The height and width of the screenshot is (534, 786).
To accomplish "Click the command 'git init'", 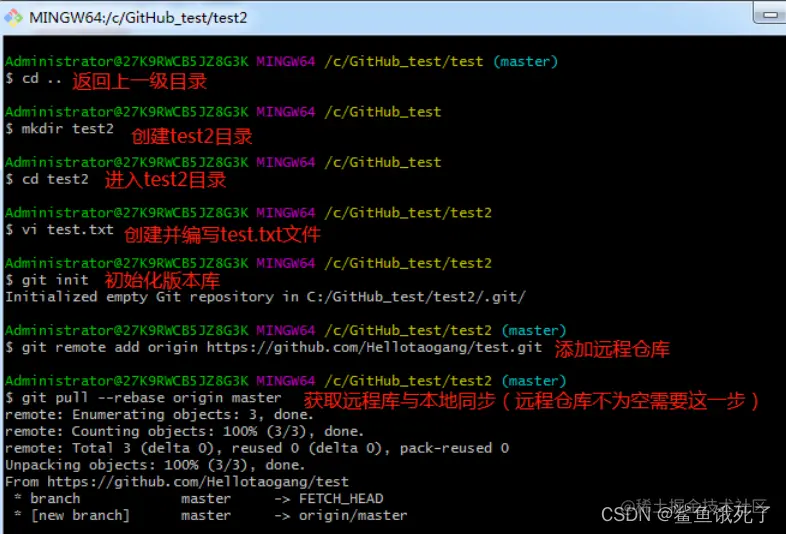I will pos(55,280).
